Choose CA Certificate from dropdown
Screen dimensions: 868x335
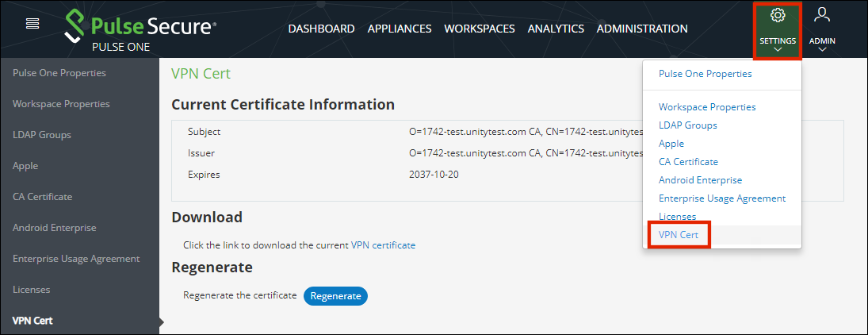(688, 162)
